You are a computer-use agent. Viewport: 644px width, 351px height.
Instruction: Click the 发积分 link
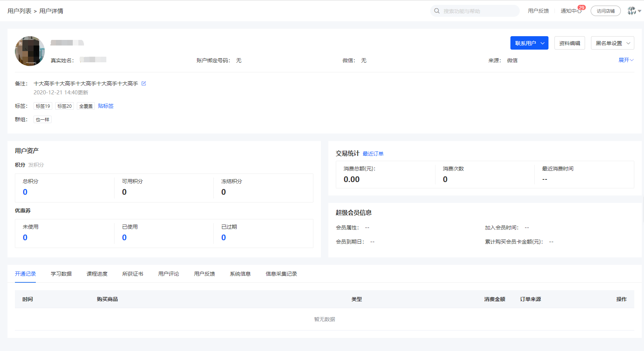[36, 164]
